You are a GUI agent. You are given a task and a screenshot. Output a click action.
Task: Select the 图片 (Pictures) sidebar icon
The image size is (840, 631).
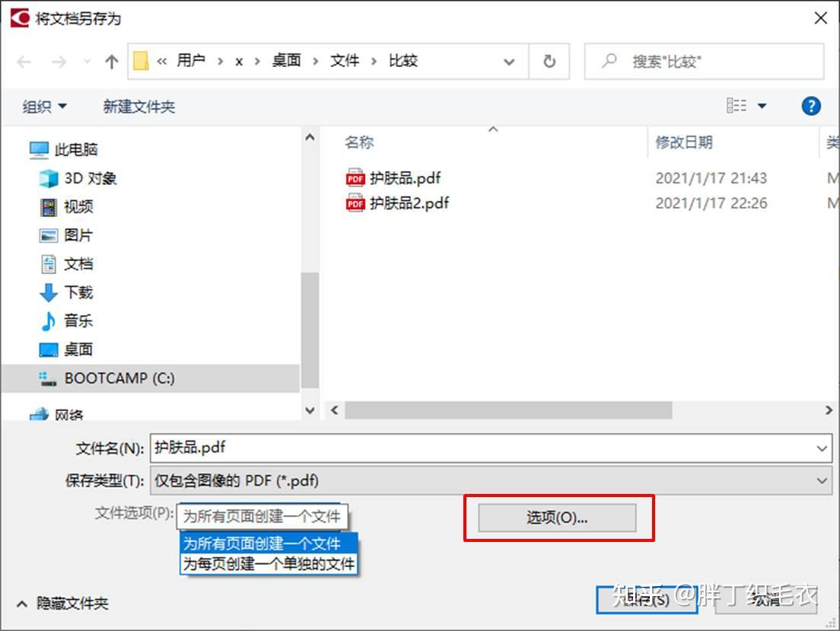coord(48,235)
